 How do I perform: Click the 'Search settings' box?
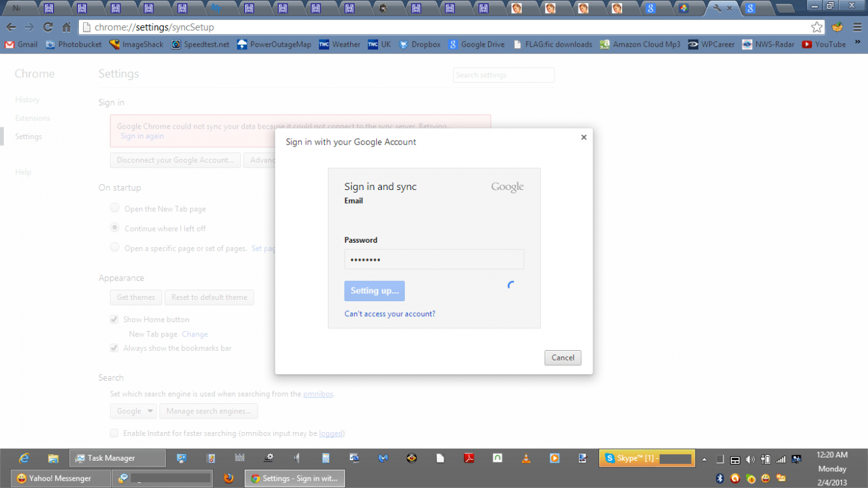pyautogui.click(x=504, y=75)
